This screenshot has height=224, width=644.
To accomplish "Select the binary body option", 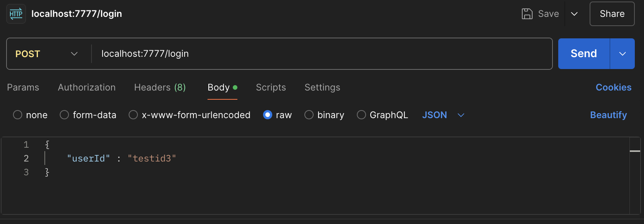I will click(x=309, y=115).
